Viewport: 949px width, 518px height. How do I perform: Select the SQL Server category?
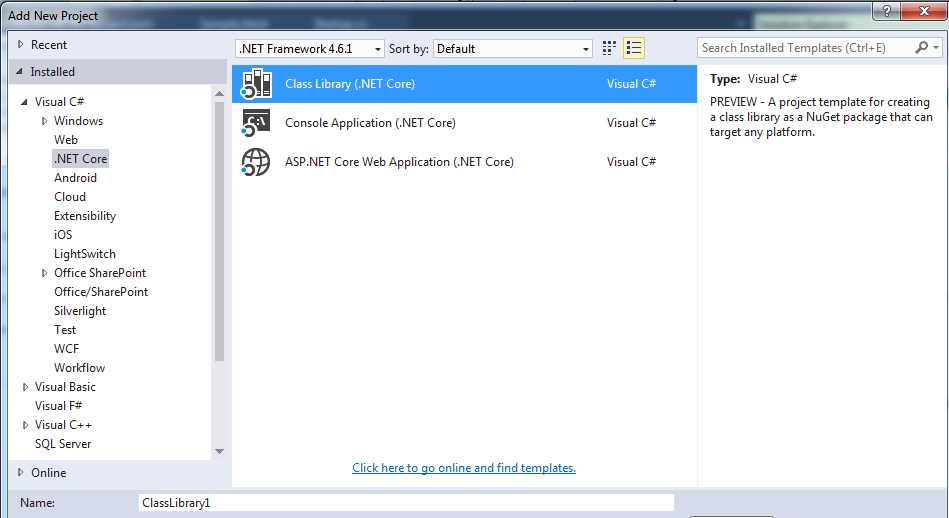pos(63,444)
